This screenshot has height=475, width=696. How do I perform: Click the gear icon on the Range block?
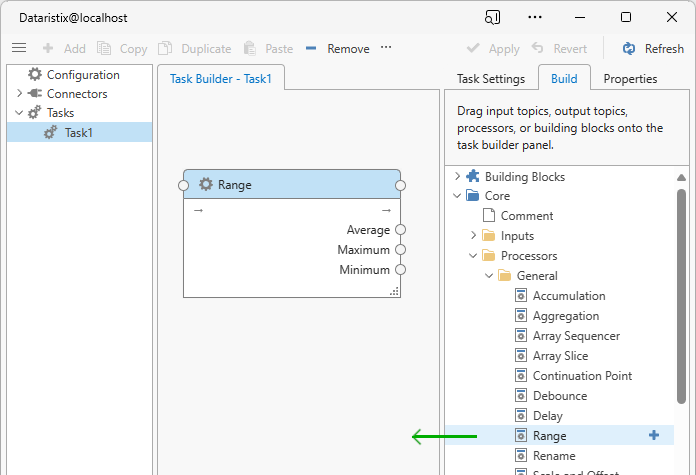(x=206, y=184)
